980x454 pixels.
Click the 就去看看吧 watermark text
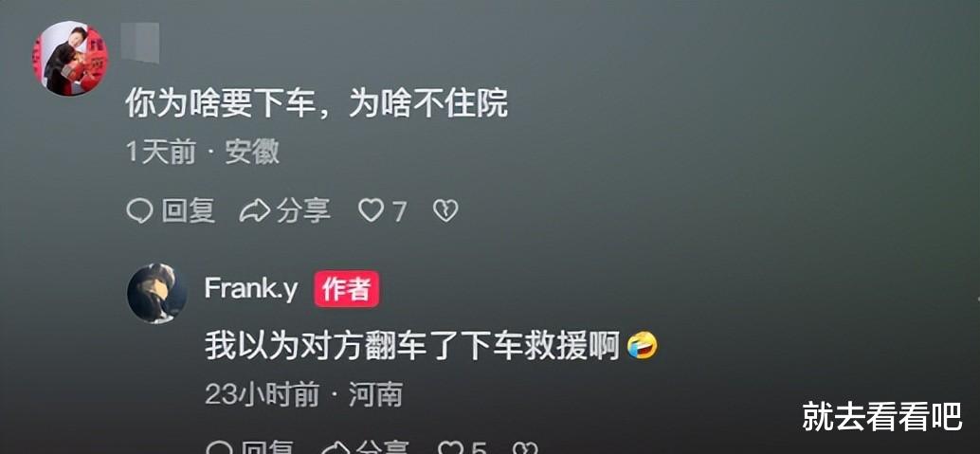(x=881, y=416)
